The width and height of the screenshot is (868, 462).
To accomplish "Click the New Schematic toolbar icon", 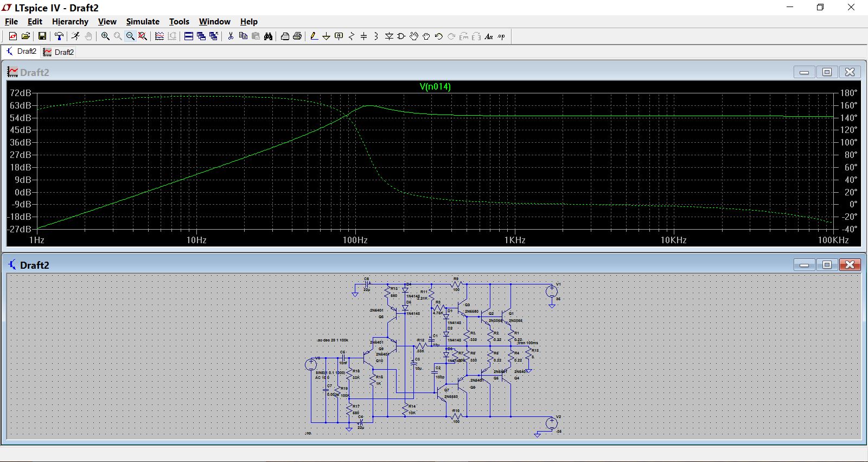I will coord(13,36).
